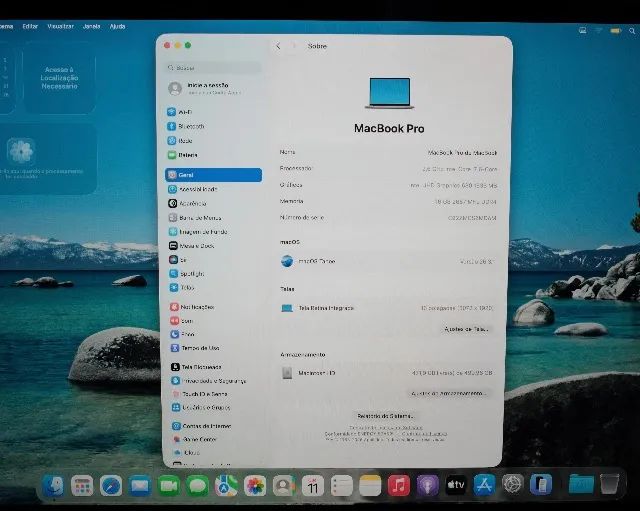
Task: Open Messages from the Dock
Action: point(198,486)
